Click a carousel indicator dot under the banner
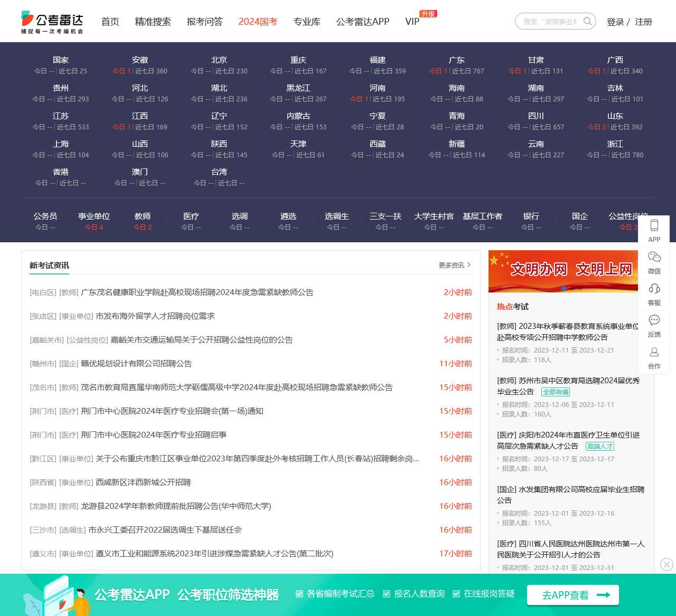 tap(564, 288)
